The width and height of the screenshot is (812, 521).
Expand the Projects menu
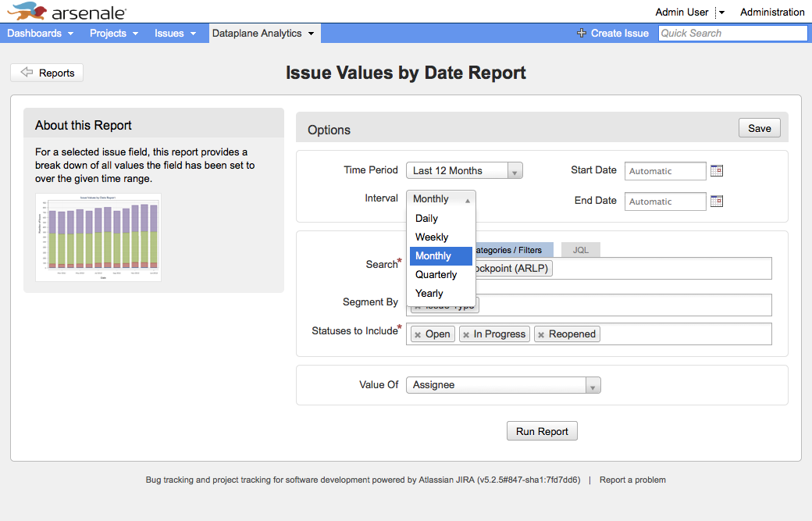[x=114, y=33]
